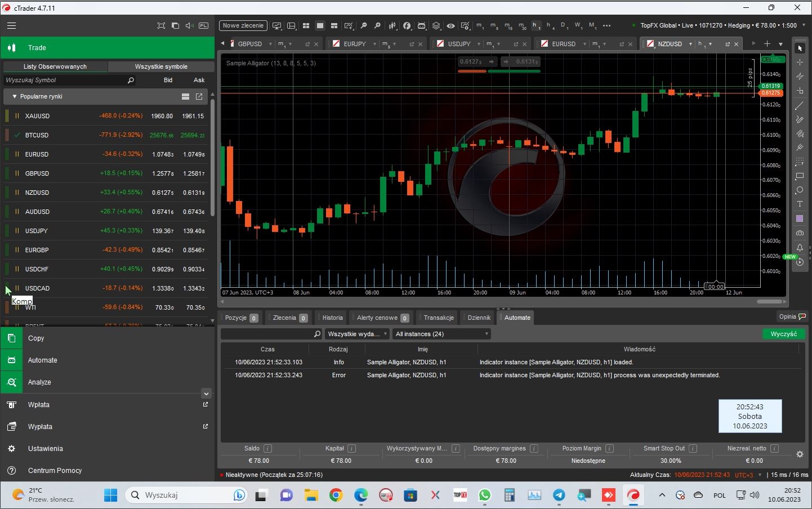Open the Opinia feedback button
The image size is (812, 509).
(x=792, y=316)
